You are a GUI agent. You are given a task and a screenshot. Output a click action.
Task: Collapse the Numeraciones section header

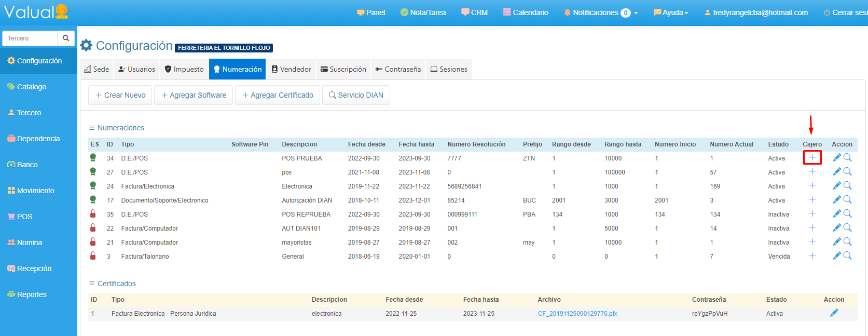coord(117,128)
